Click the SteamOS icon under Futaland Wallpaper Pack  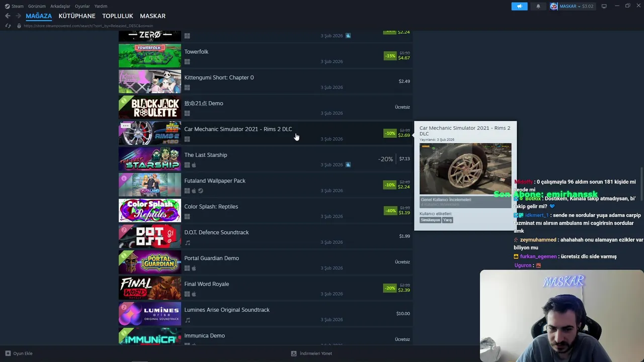[x=200, y=191]
